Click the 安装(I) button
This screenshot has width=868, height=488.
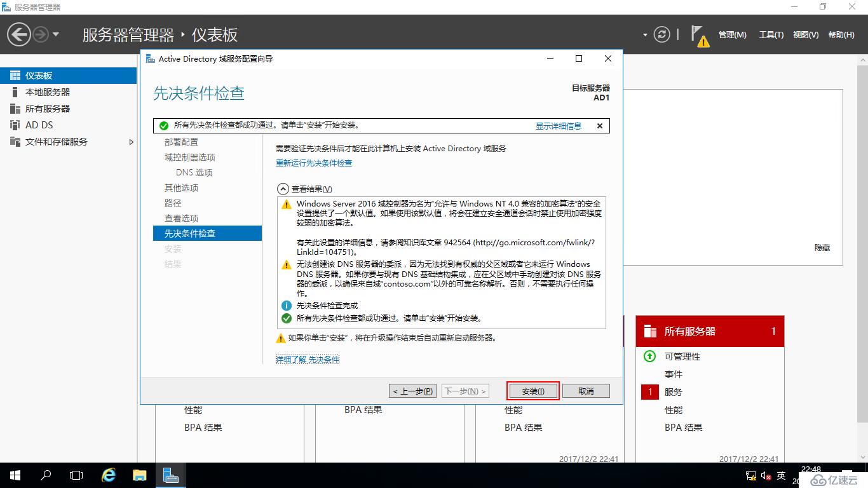pyautogui.click(x=533, y=391)
